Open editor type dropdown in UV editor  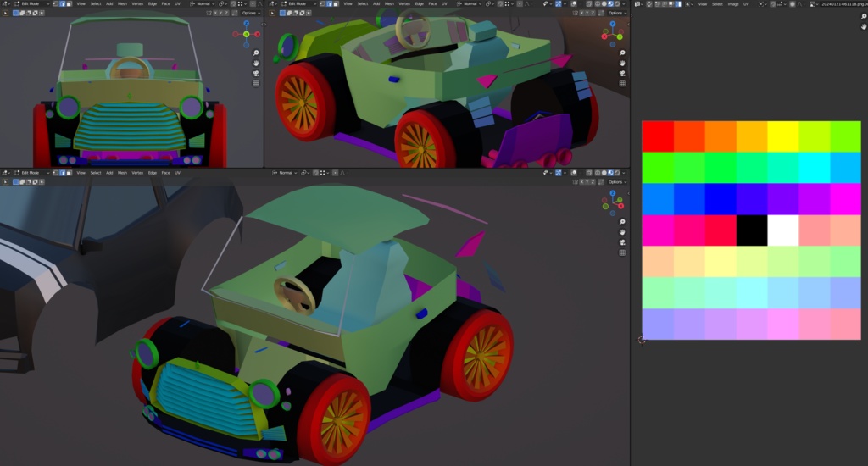tap(638, 4)
